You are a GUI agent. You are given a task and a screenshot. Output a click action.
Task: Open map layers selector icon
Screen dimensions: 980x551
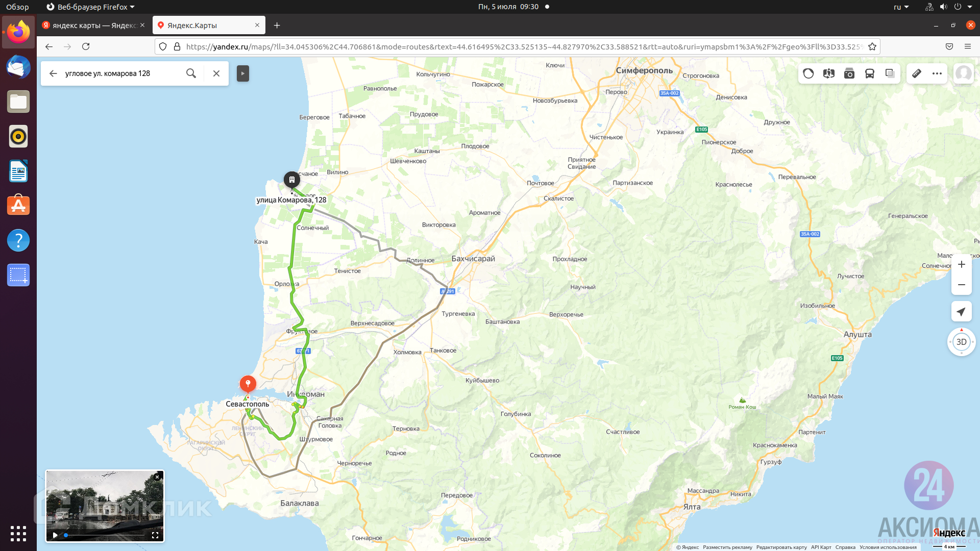[x=890, y=73]
